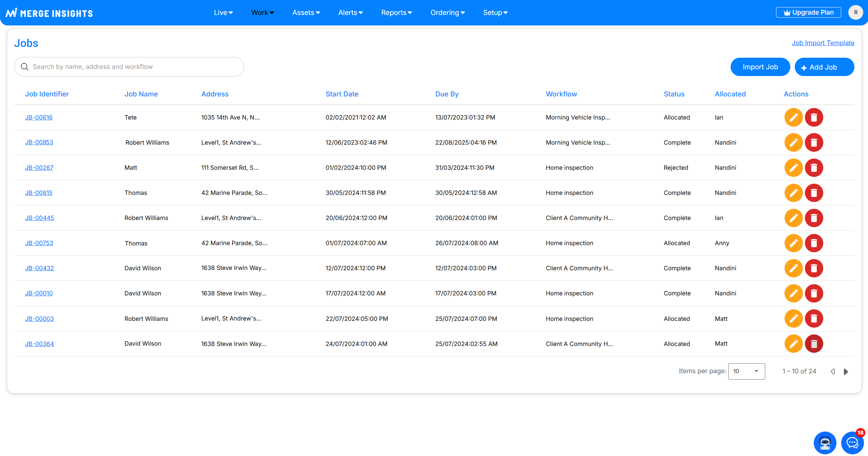868x456 pixels.
Task: Open the Reports navigation menu
Action: [x=396, y=13]
